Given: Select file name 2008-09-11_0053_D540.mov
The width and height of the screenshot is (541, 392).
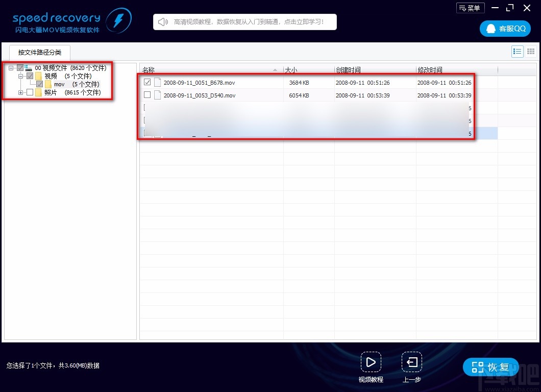Looking at the screenshot, I should (200, 95).
